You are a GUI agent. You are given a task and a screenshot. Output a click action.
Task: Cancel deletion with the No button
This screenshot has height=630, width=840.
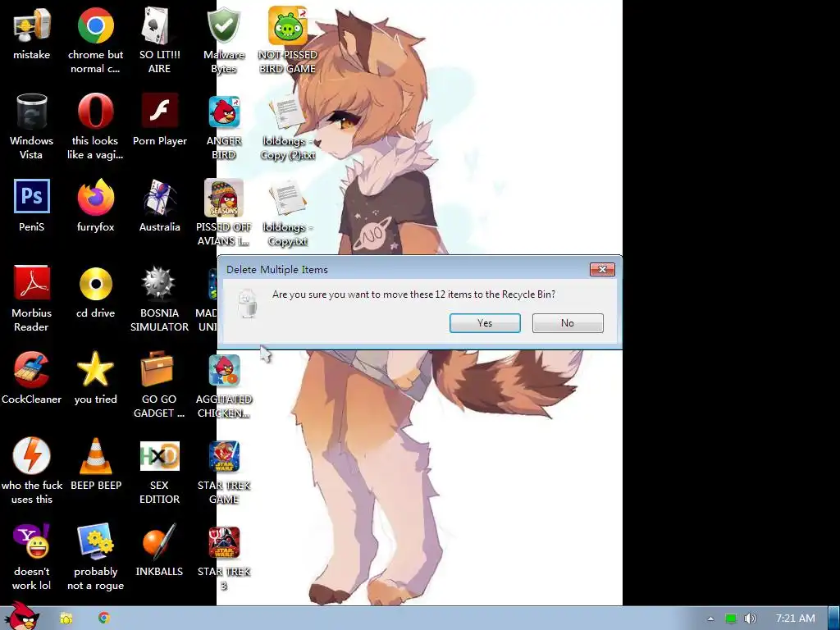pos(568,323)
